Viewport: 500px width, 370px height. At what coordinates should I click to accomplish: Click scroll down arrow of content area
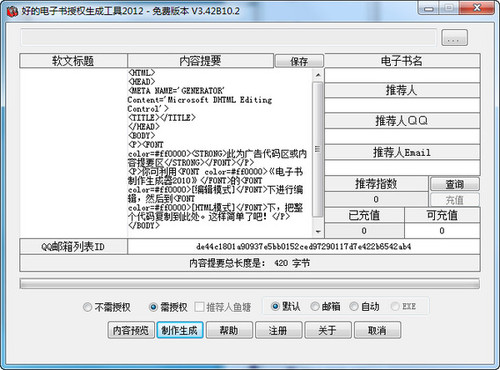[318, 231]
